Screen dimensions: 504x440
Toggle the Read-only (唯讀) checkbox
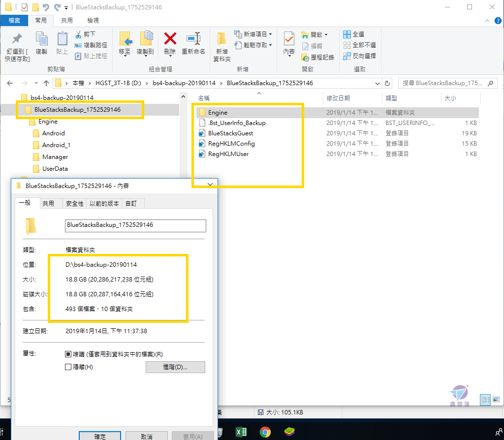click(68, 354)
